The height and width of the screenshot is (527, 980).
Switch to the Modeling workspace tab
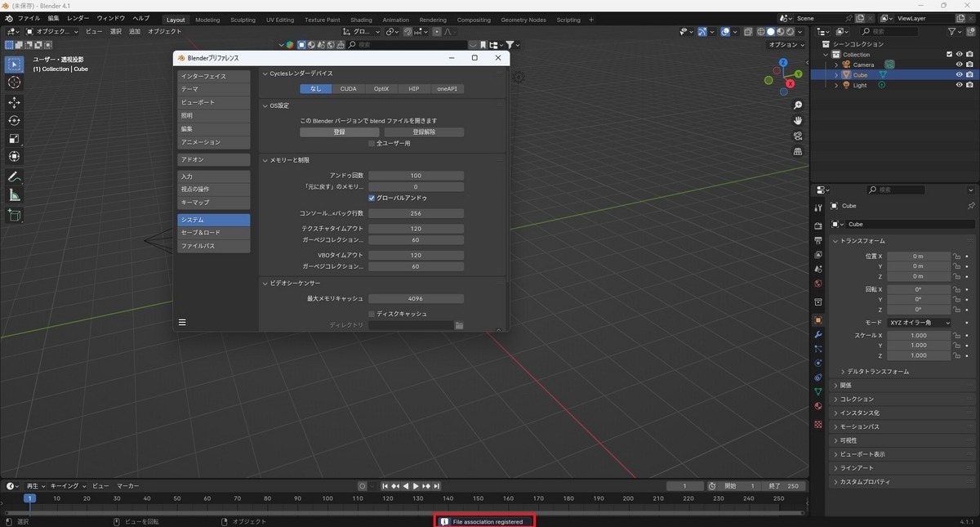[x=207, y=20]
